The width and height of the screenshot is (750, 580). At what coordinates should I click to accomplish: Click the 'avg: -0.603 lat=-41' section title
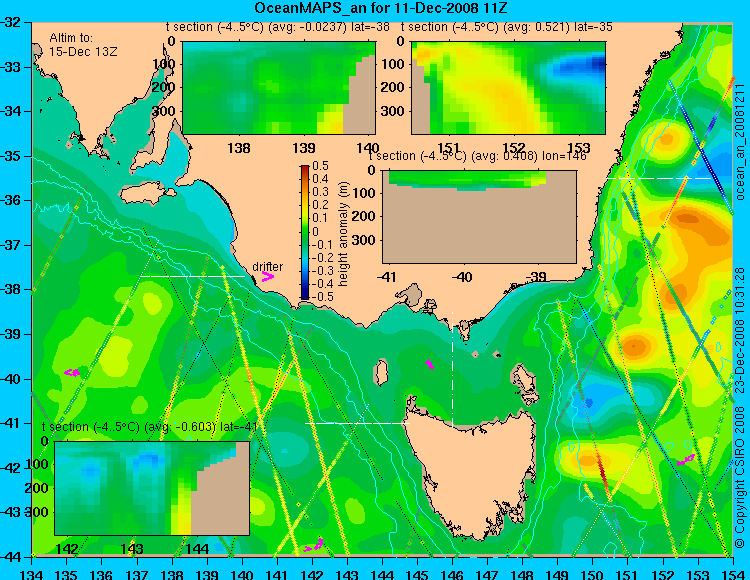pyautogui.click(x=150, y=427)
